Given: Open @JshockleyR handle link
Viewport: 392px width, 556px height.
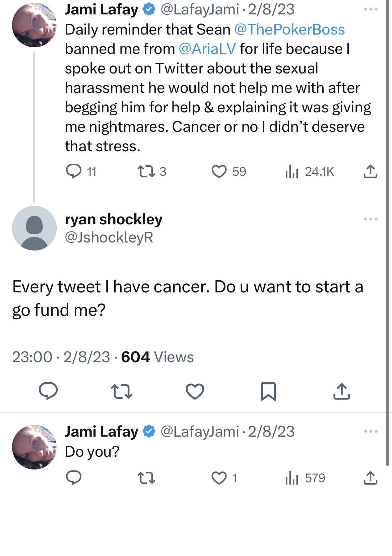Looking at the screenshot, I should [109, 237].
